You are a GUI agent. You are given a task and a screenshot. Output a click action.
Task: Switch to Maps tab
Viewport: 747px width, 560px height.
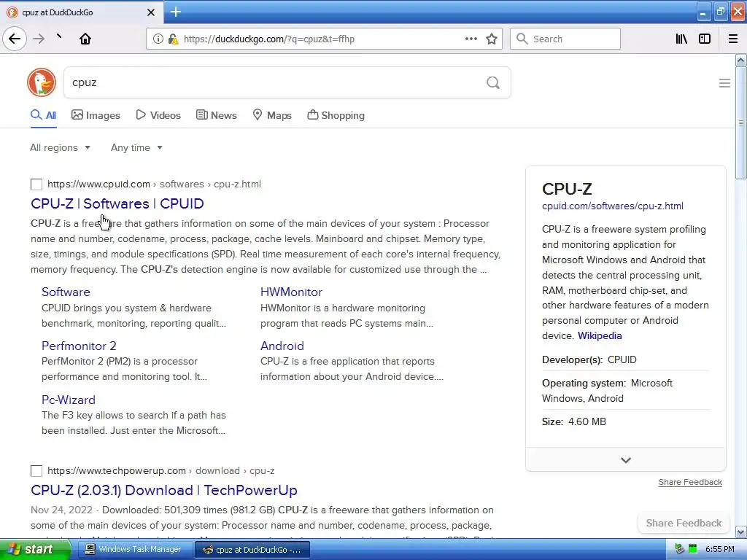click(272, 115)
